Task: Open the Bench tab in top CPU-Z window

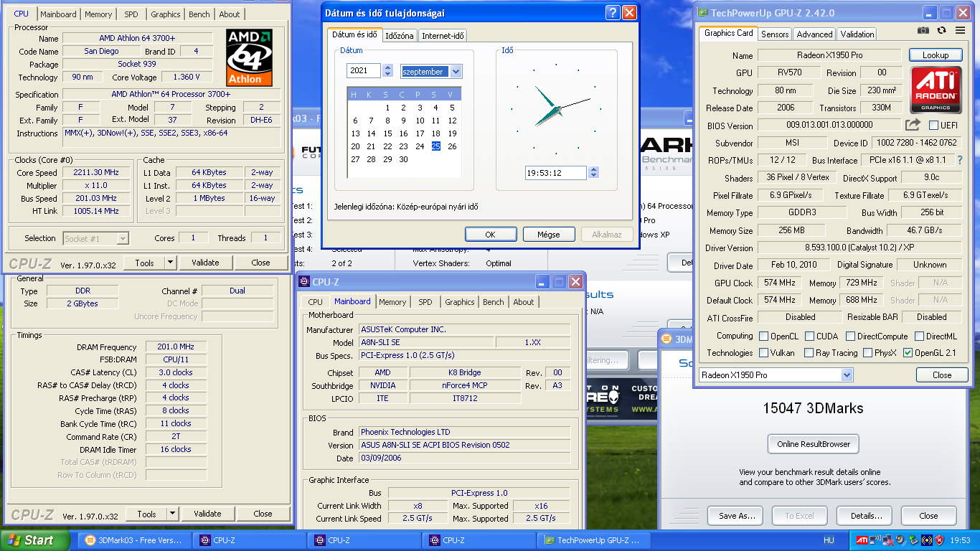Action: point(199,14)
